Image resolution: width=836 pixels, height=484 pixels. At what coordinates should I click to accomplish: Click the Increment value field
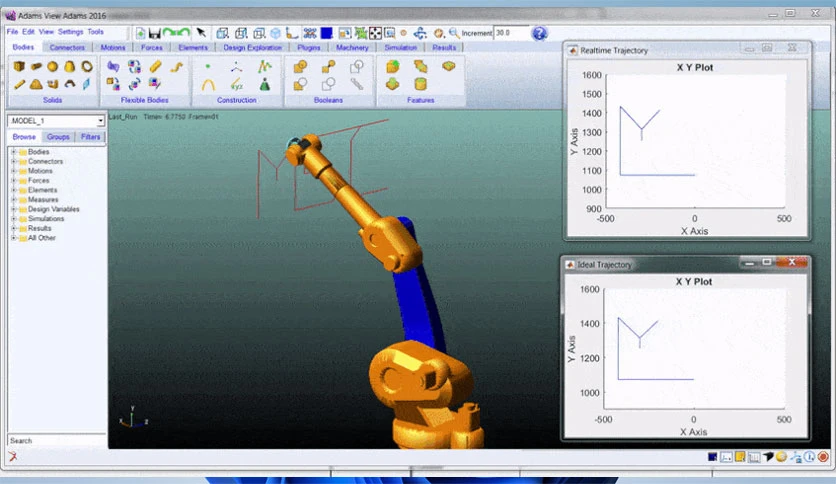click(x=511, y=33)
